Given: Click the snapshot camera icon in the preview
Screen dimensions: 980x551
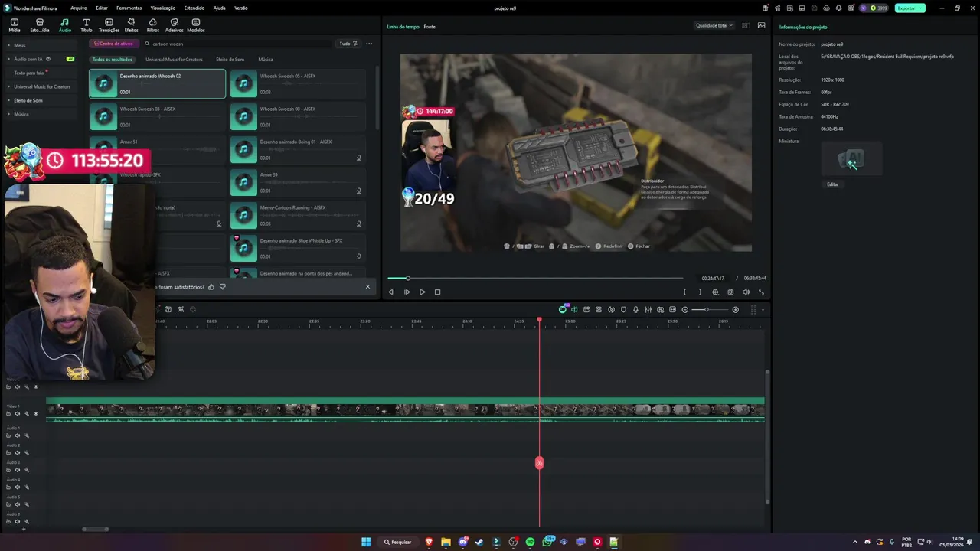Looking at the screenshot, I should (x=730, y=292).
